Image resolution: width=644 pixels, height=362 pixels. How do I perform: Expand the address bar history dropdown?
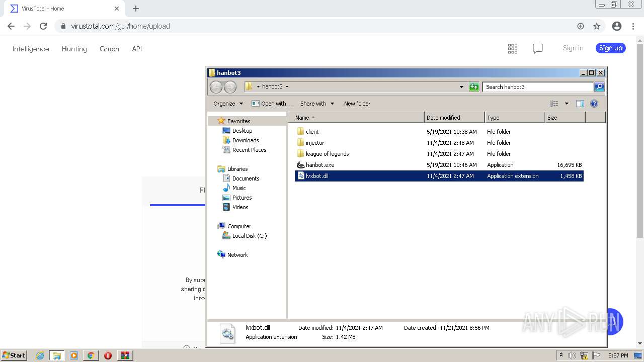tap(461, 87)
